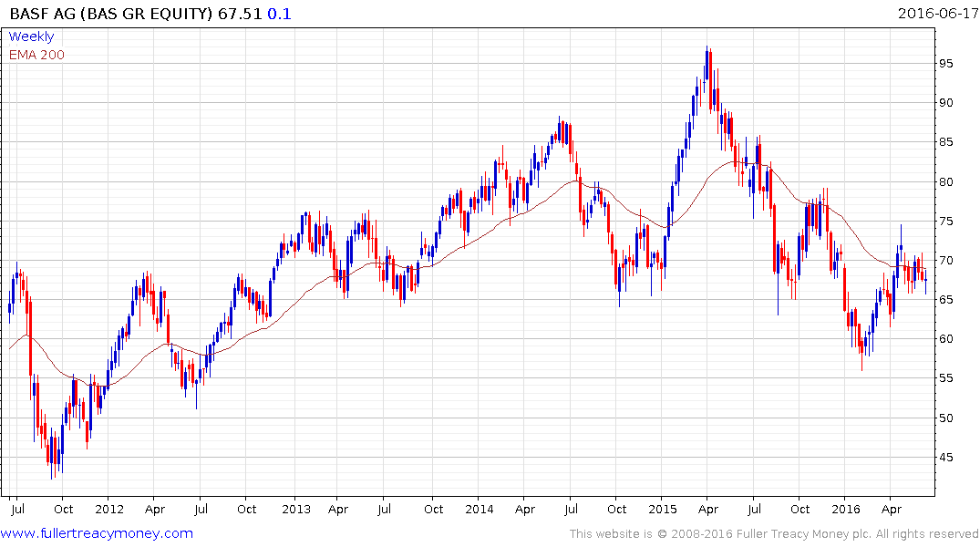This screenshot has height=547, width=980.
Task: Click the 67.51 last price value
Action: click(x=240, y=14)
